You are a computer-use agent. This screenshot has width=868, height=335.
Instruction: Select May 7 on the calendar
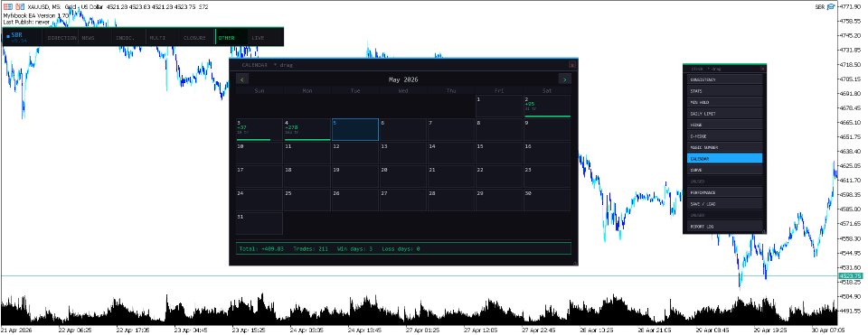point(450,130)
